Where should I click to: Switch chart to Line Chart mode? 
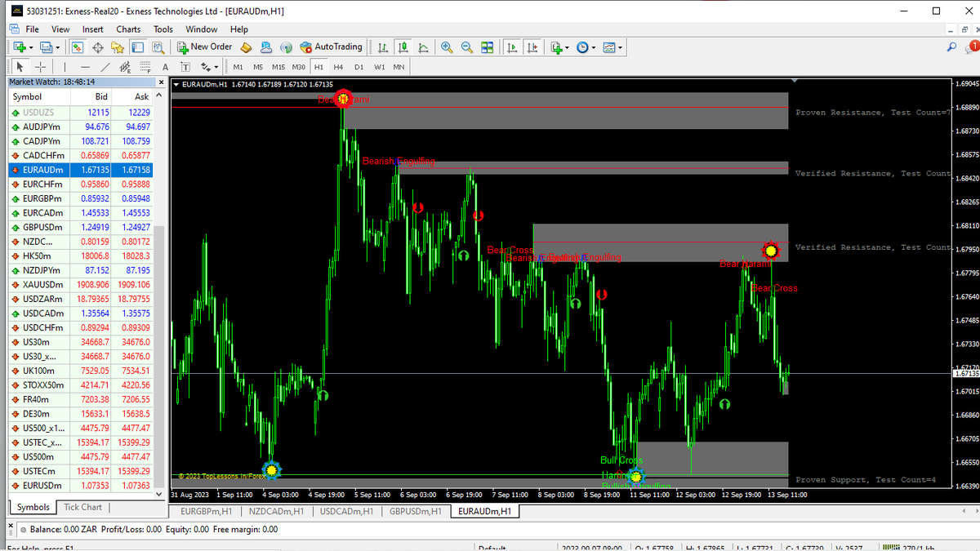click(x=422, y=47)
